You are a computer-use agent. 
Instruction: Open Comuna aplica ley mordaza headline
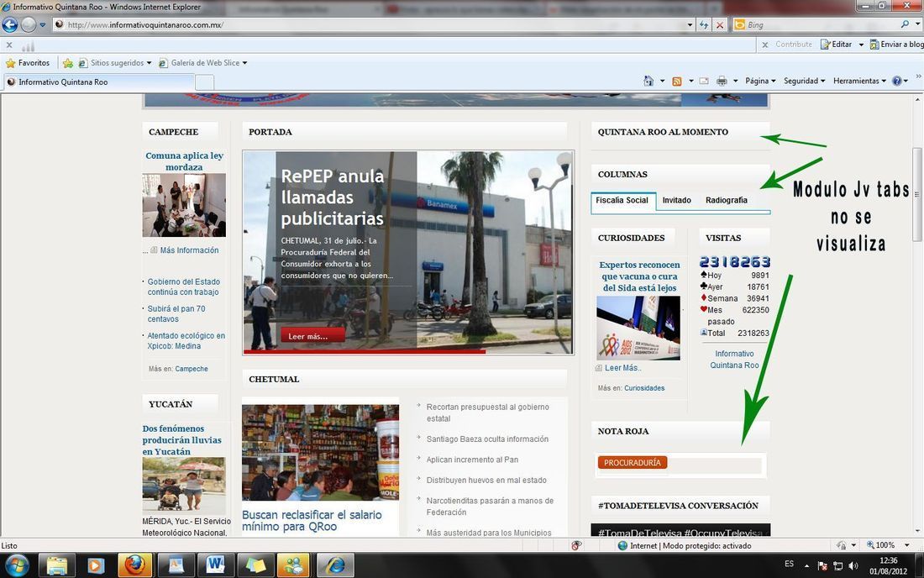point(184,160)
